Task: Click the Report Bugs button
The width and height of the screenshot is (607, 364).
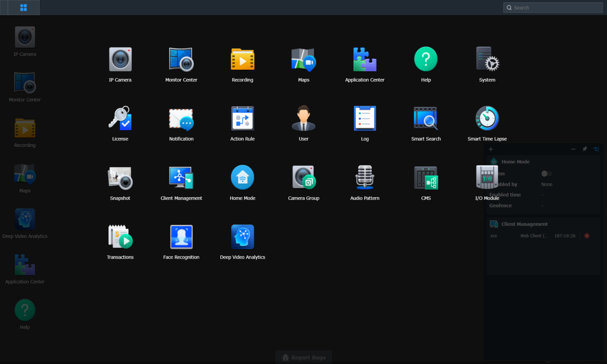Action: click(x=303, y=357)
